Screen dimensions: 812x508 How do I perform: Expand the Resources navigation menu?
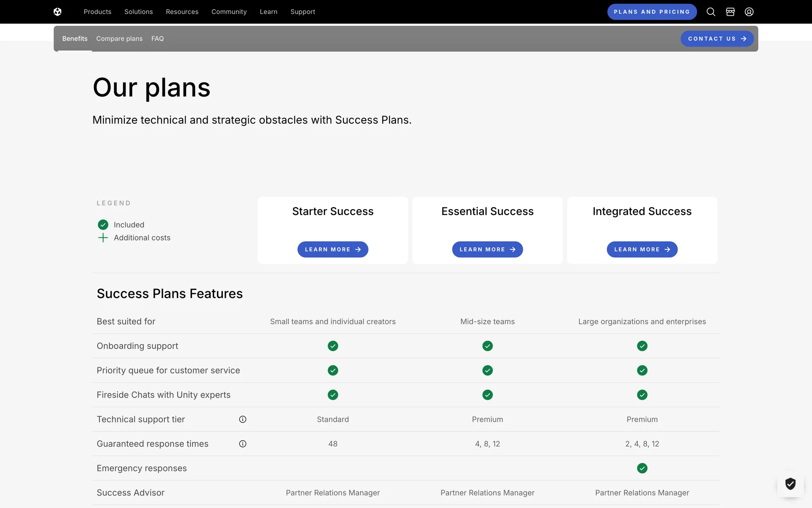click(182, 12)
